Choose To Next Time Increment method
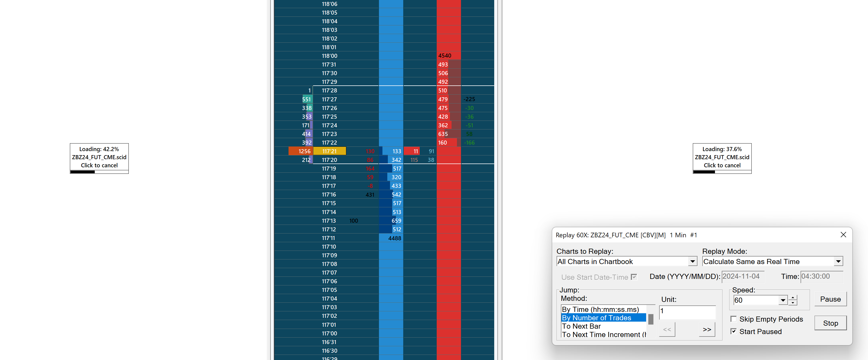This screenshot has height=360, width=868. (603, 335)
